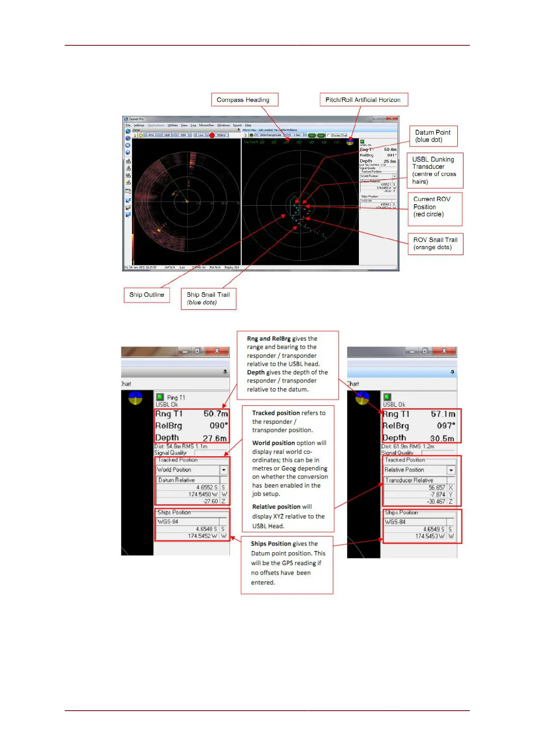Screen dimensions: 535x756
Task: Expand the 200m RangeScale dropdown
Action: [285, 135]
